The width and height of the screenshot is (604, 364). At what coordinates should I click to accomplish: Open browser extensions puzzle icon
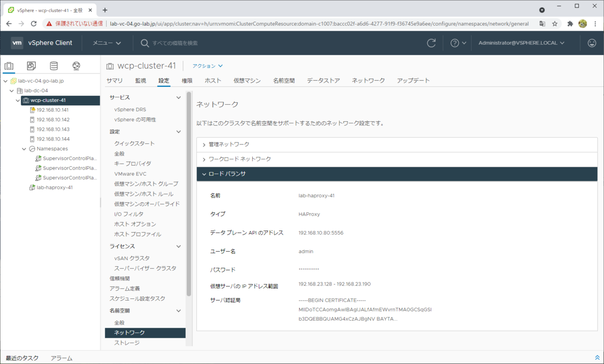[570, 23]
